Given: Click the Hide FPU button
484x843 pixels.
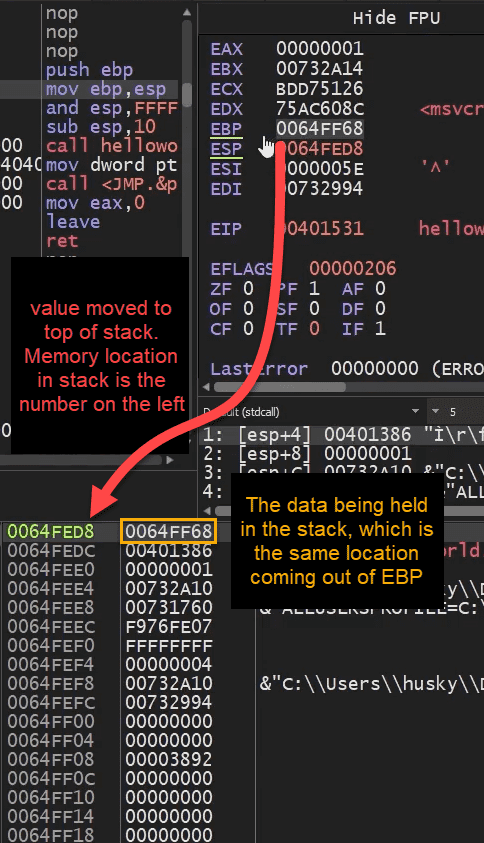Looking at the screenshot, I should click(396, 18).
